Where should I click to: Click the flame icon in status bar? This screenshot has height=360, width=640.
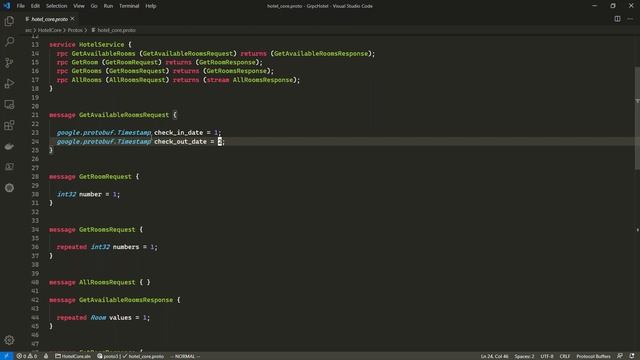pos(46,356)
